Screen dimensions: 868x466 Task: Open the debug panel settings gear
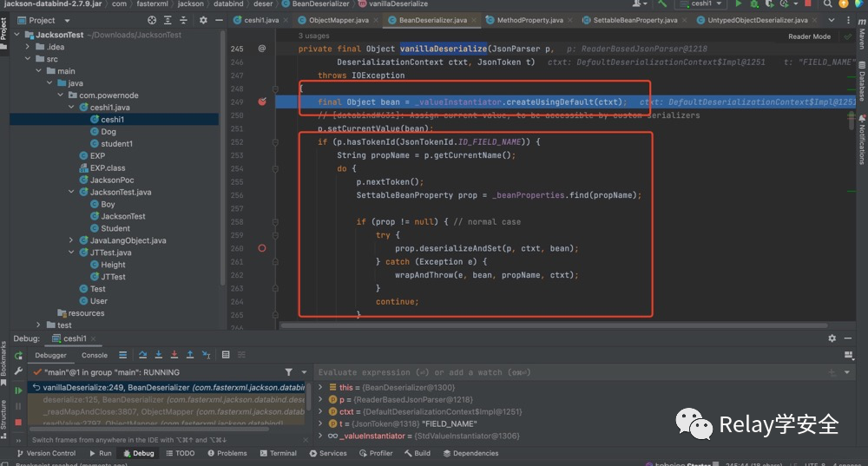click(832, 338)
